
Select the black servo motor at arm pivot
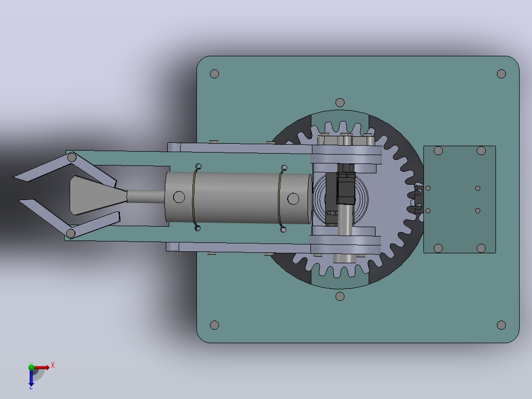click(x=346, y=188)
